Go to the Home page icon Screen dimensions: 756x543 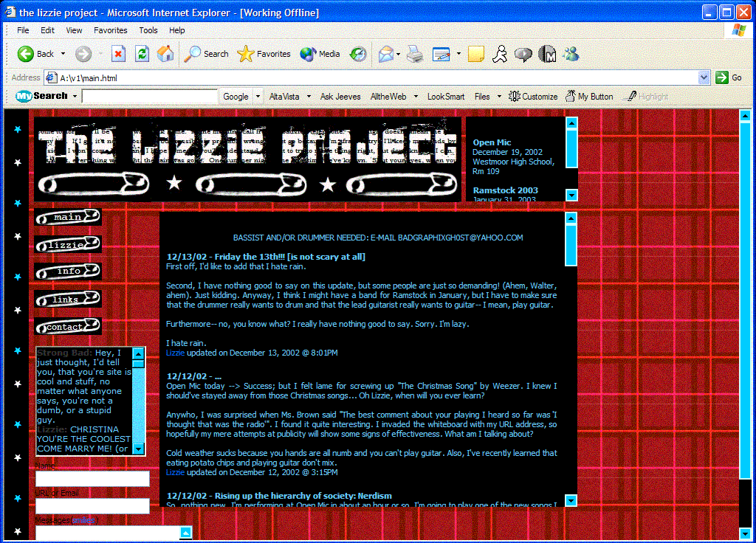(165, 54)
